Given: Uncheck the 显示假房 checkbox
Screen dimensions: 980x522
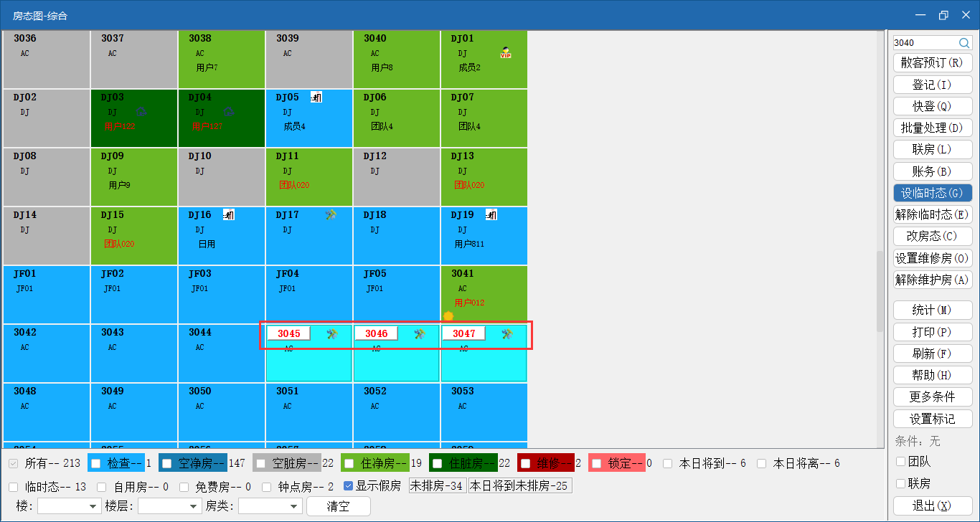Looking at the screenshot, I should (x=349, y=486).
